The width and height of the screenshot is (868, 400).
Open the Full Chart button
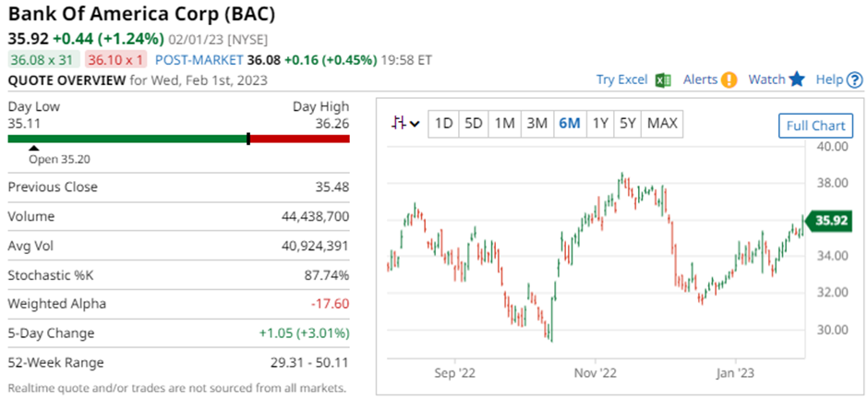815,126
